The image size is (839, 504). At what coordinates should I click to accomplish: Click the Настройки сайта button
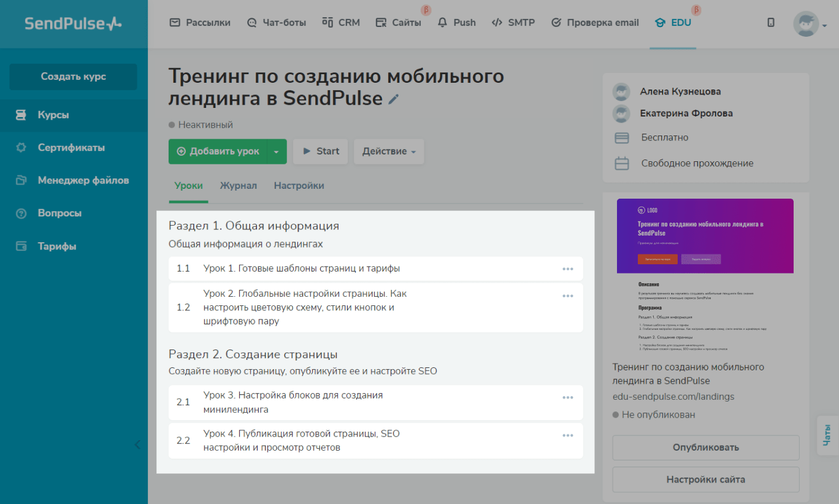pyautogui.click(x=705, y=479)
